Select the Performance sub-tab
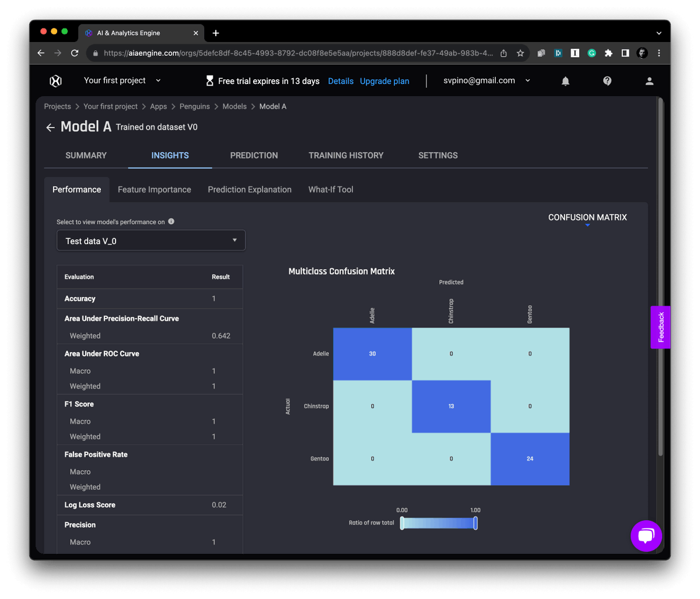Image resolution: width=700 pixels, height=599 pixels. tap(77, 190)
